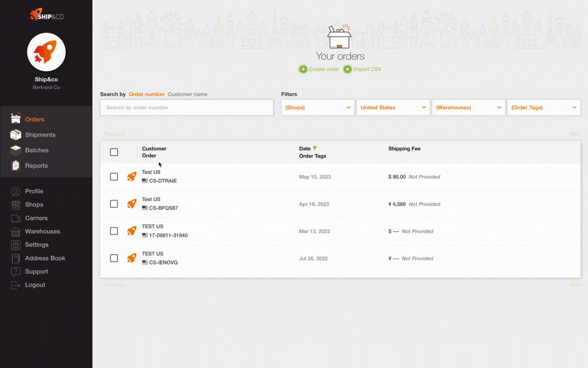Click the rocket icon for order CS-DTRAIE
Image resolution: width=588 pixels, height=368 pixels.
coord(132,176)
